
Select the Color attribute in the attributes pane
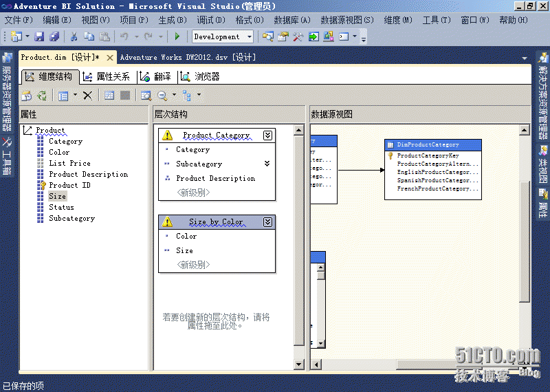click(x=59, y=152)
